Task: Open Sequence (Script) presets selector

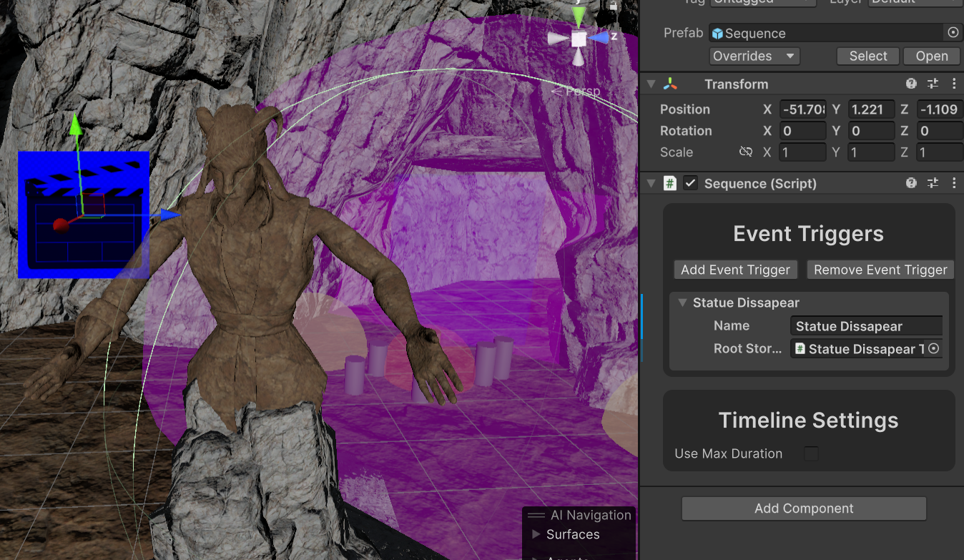Action: (933, 183)
